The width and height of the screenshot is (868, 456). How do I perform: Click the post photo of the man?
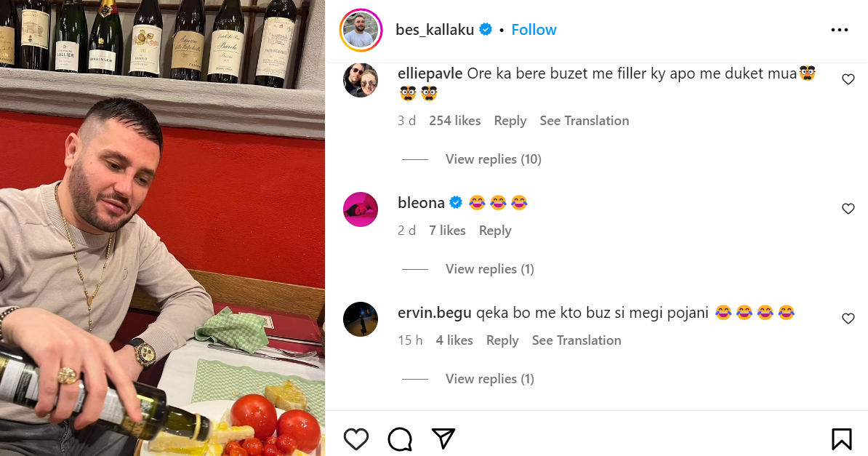(162, 228)
